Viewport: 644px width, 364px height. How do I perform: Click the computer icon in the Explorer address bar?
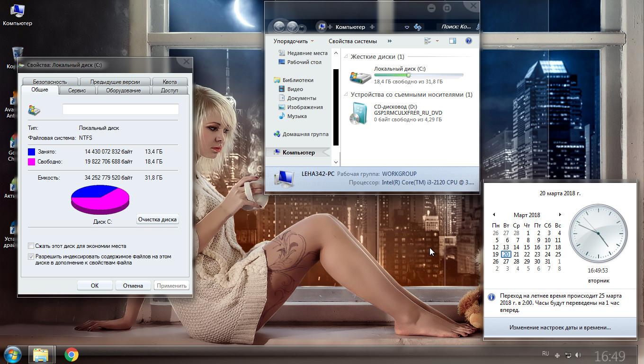(x=322, y=27)
